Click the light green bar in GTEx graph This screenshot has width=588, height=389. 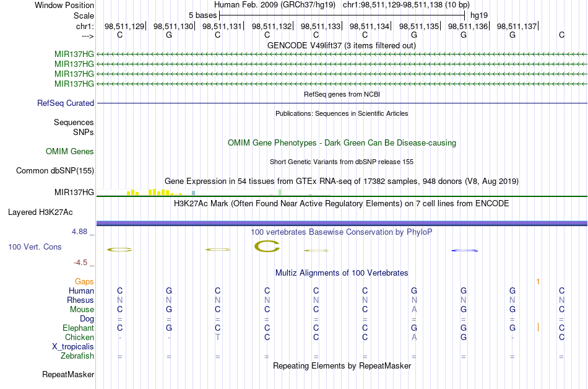click(280, 193)
